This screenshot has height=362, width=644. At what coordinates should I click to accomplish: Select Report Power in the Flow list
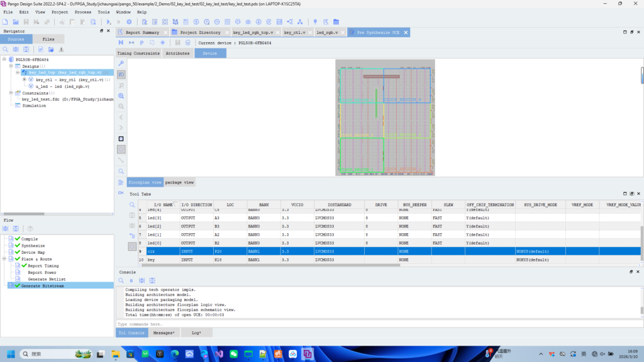42,273
